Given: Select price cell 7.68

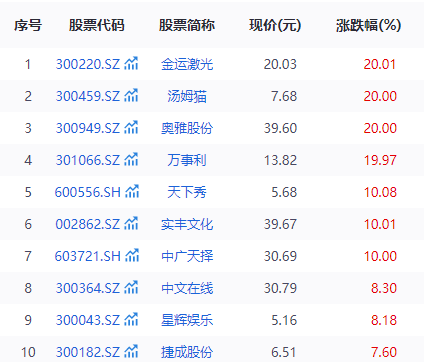Looking at the screenshot, I should 284,96.
